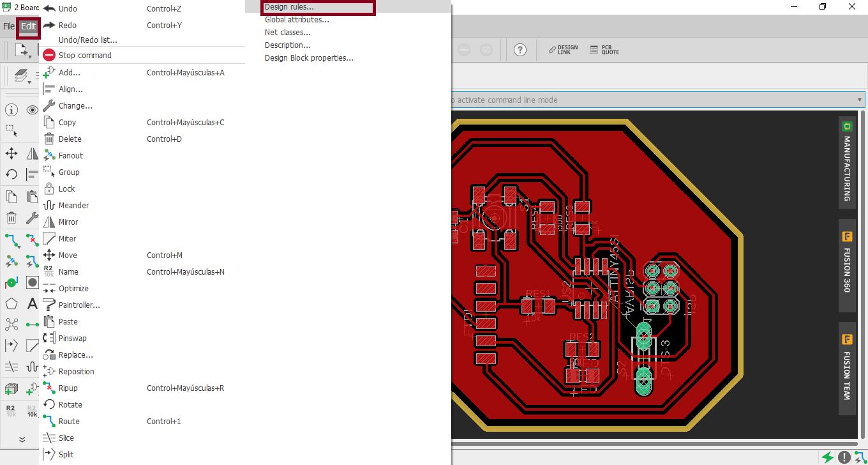Pick the Rotate tool in the left palette
868x465 pixels.
click(11, 174)
